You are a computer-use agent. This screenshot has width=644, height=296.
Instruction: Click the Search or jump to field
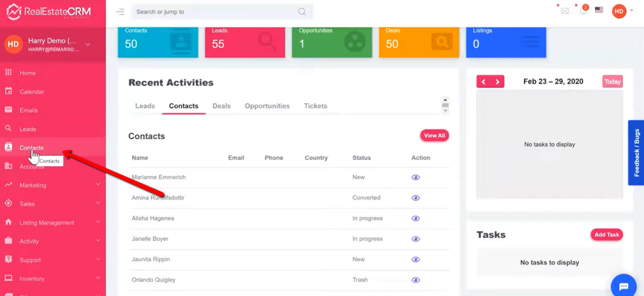click(215, 12)
